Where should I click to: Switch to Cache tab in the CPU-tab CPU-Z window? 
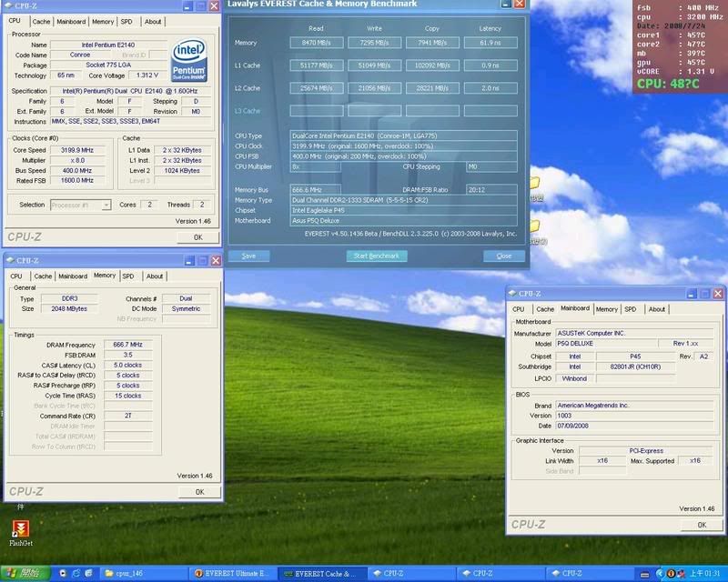(x=41, y=21)
